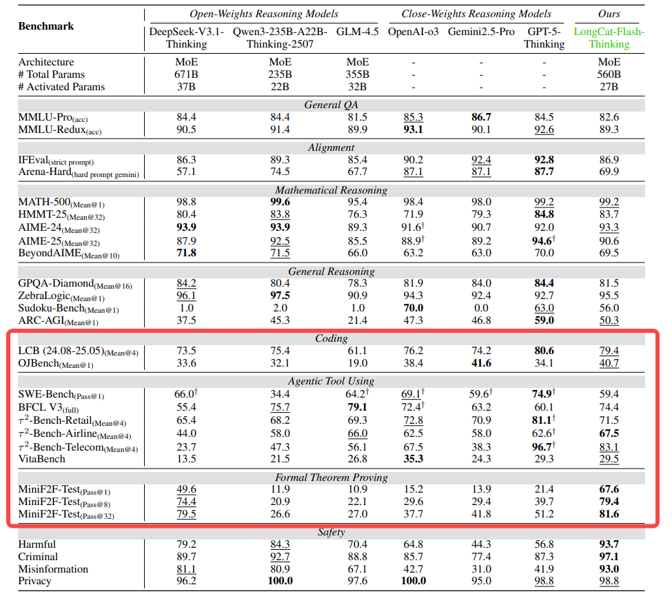This screenshot has height=616, width=672.
Task: Click the 'Formal Theorem Proving' section heading
Action: 332,478
